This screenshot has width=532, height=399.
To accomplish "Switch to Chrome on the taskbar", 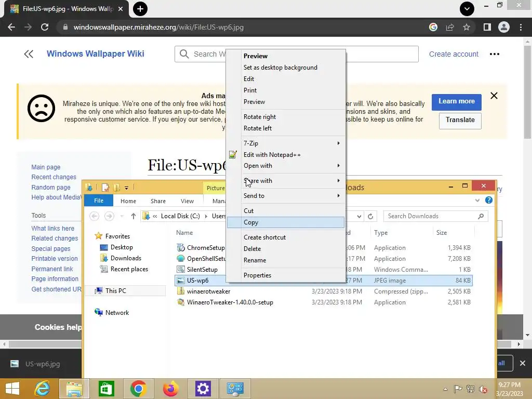I will coord(138,389).
